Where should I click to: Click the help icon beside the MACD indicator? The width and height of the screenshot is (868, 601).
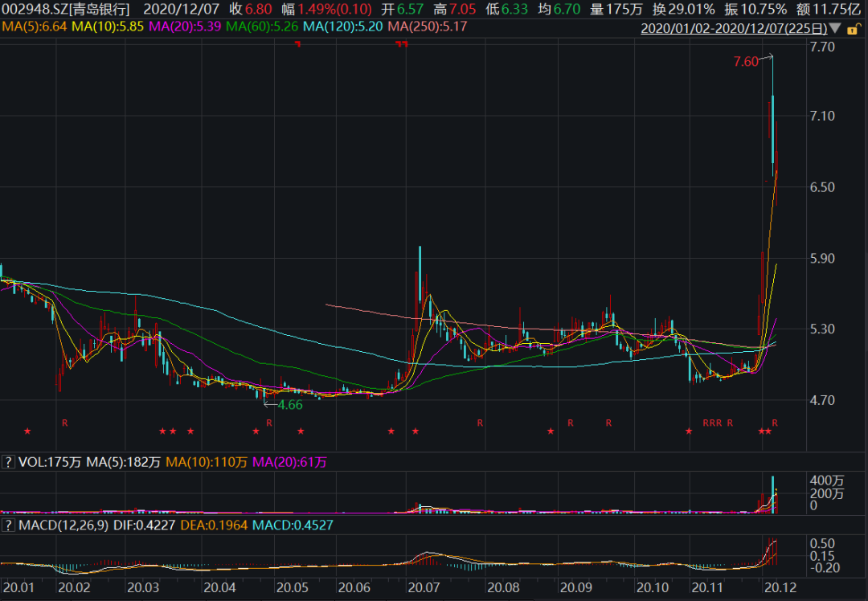click(x=8, y=525)
